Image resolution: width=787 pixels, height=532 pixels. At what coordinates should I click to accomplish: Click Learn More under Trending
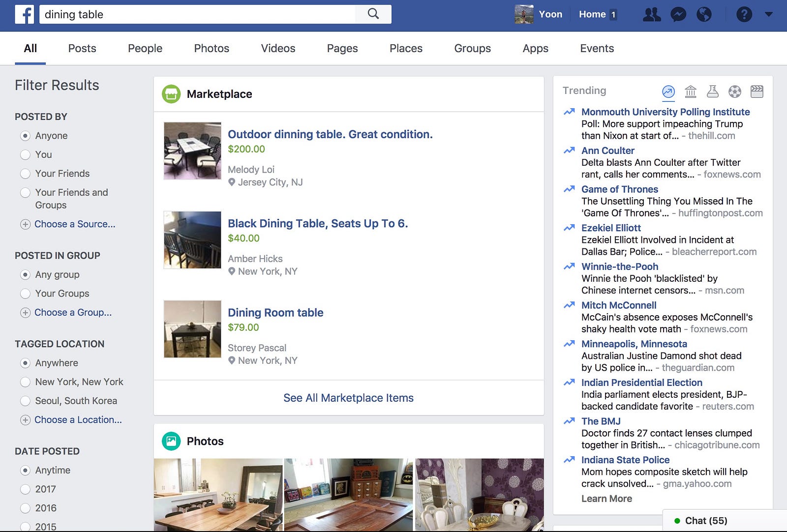[606, 499]
